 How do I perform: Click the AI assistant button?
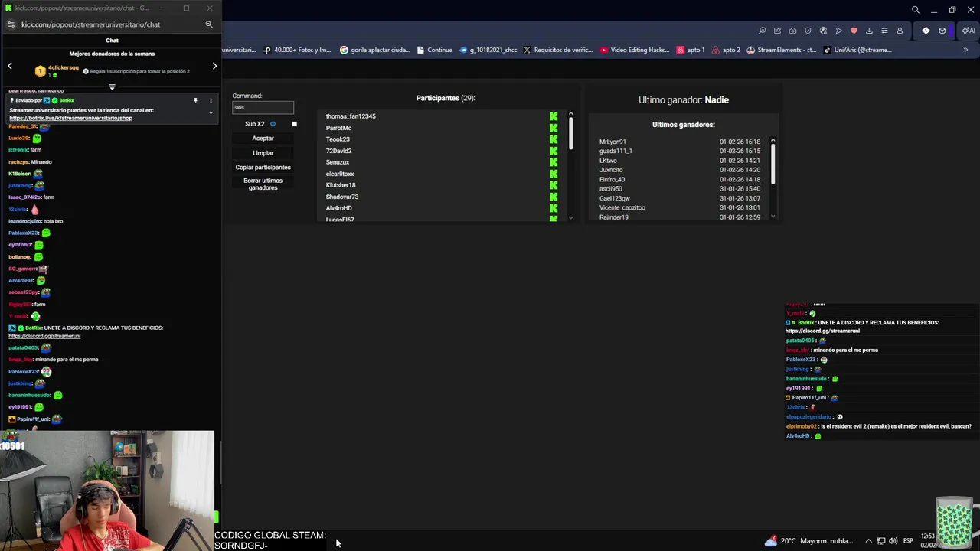[969, 31]
